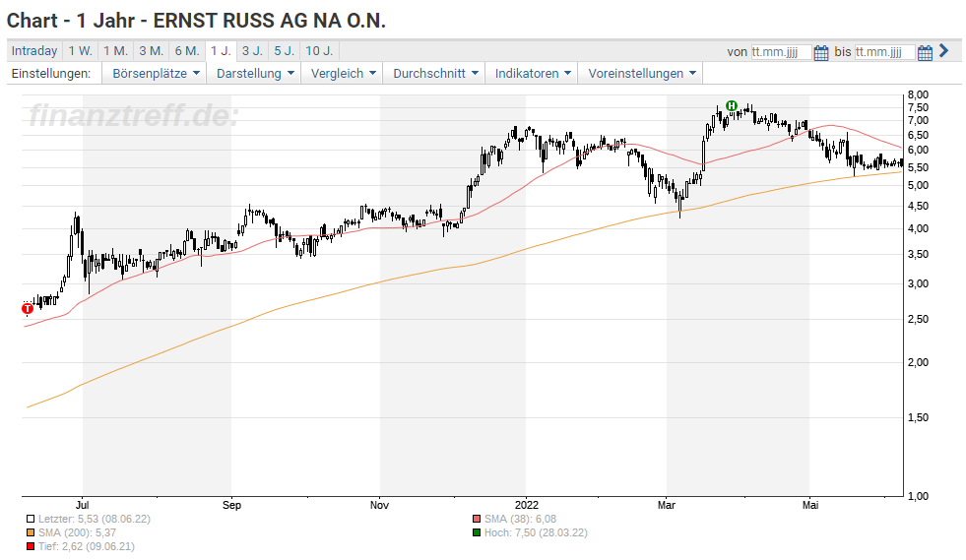The height and width of the screenshot is (560, 966).
Task: Click the 'Jul' axis label
Action: coord(82,505)
